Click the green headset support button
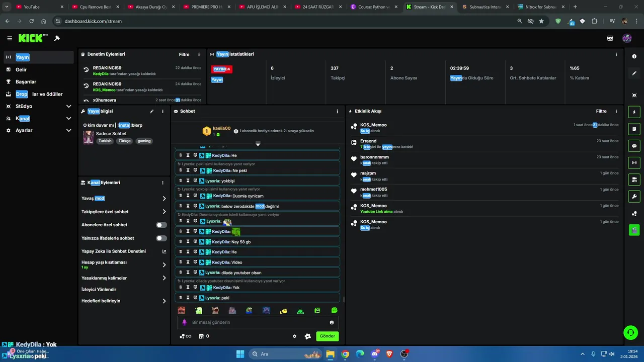 coord(630,332)
